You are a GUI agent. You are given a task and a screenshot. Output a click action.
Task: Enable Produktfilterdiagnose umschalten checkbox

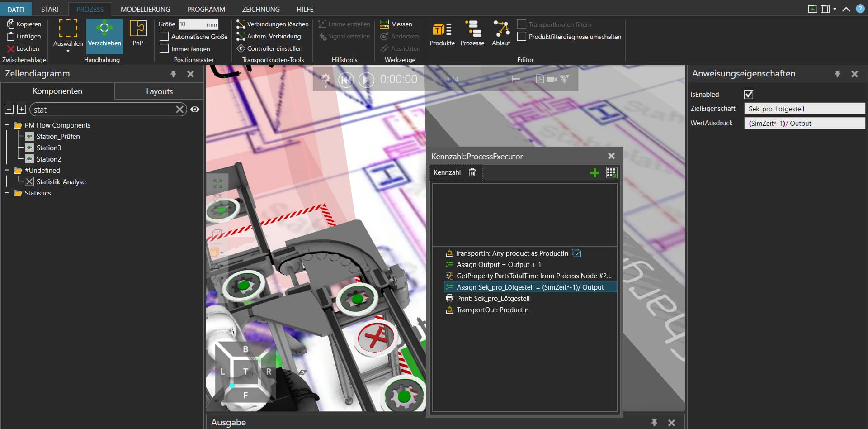click(x=522, y=37)
